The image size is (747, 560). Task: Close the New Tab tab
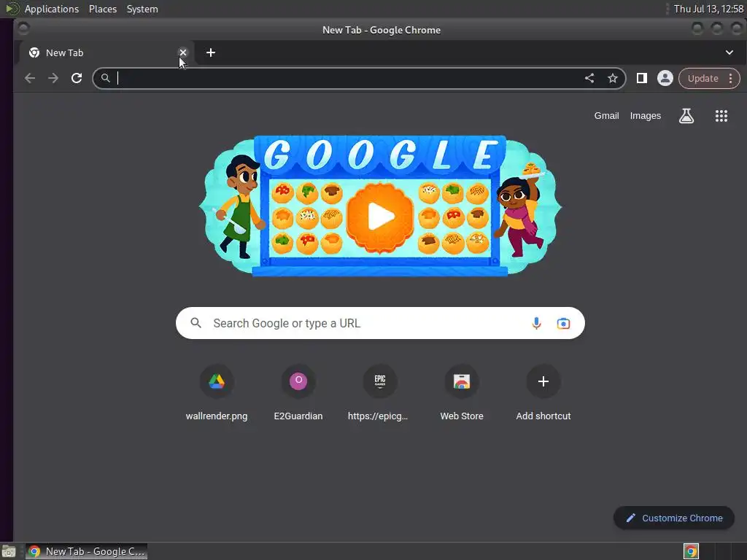click(x=183, y=52)
